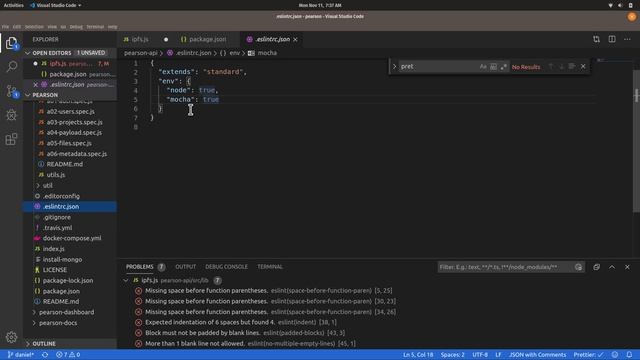The width and height of the screenshot is (640, 360).
Task: Click the Prettier status bar item
Action: pyautogui.click(x=588, y=355)
